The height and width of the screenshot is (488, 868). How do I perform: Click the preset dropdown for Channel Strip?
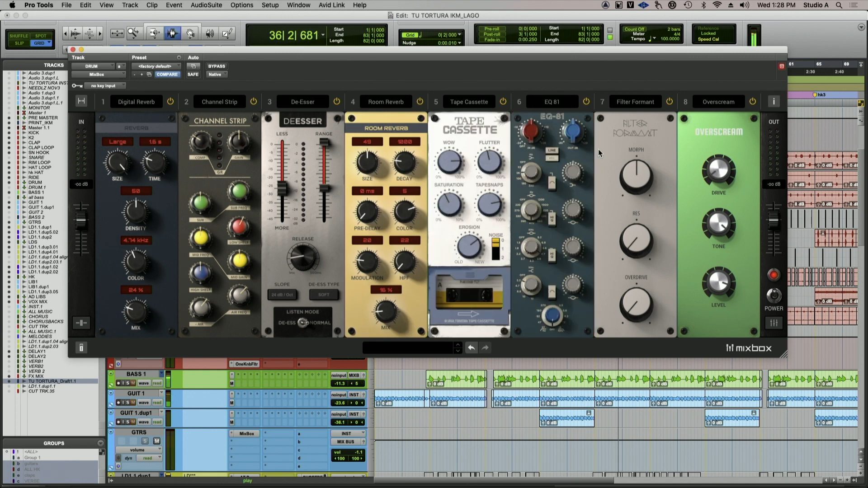tap(219, 101)
